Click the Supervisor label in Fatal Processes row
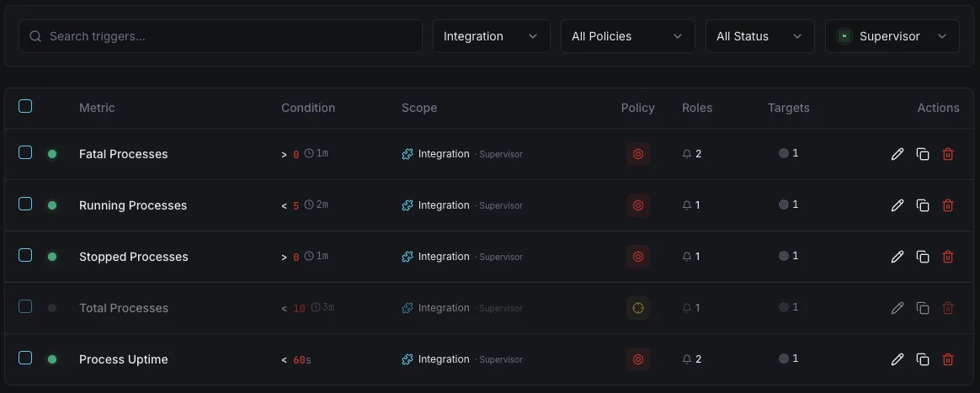This screenshot has width=980, height=393. (x=501, y=154)
